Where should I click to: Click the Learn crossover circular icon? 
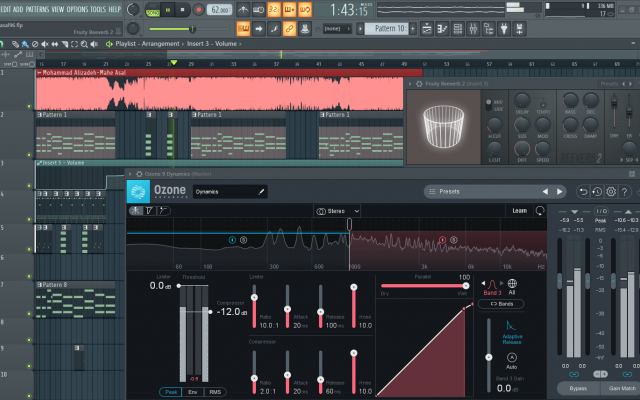pyautogui.click(x=540, y=211)
